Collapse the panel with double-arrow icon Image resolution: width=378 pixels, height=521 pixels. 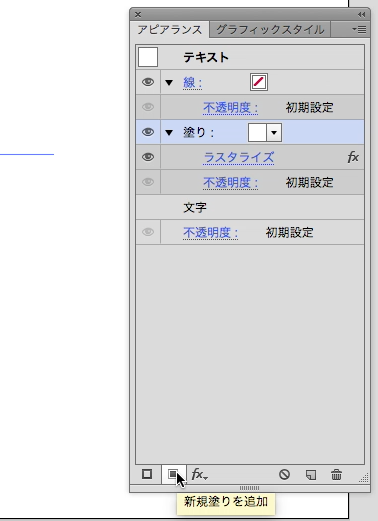click(x=362, y=15)
